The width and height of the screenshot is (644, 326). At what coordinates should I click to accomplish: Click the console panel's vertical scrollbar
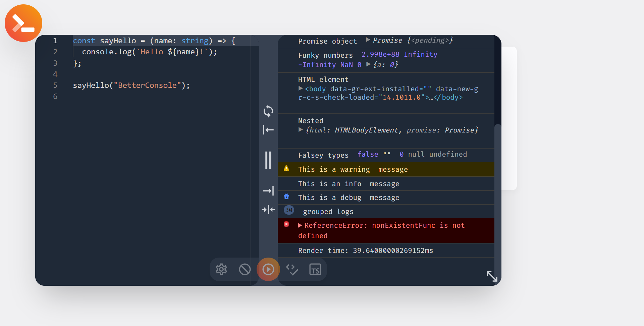(x=498, y=201)
